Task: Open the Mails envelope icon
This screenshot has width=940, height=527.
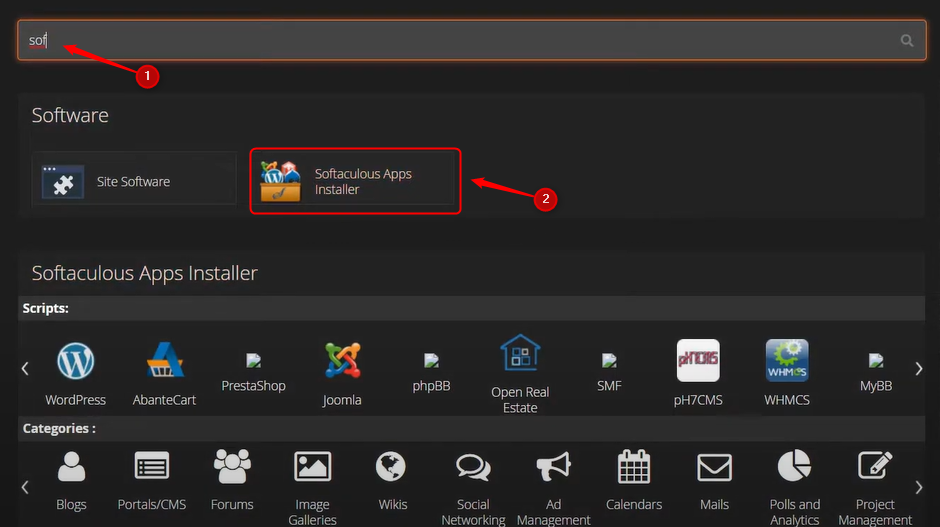Action: pos(715,467)
